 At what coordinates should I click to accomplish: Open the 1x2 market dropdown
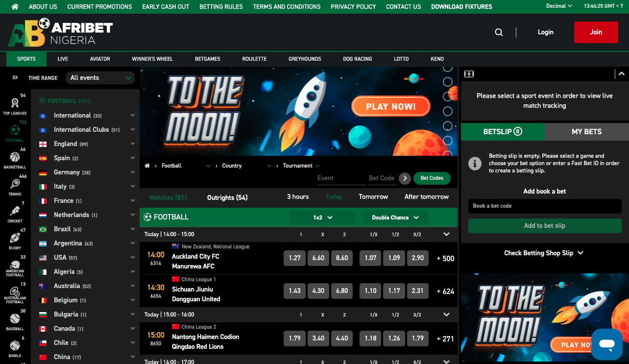[323, 218]
